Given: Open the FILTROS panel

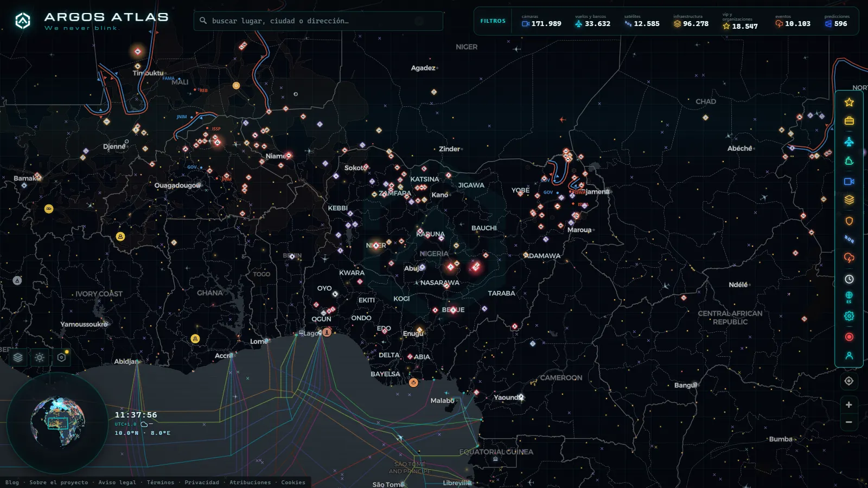Looking at the screenshot, I should point(493,21).
